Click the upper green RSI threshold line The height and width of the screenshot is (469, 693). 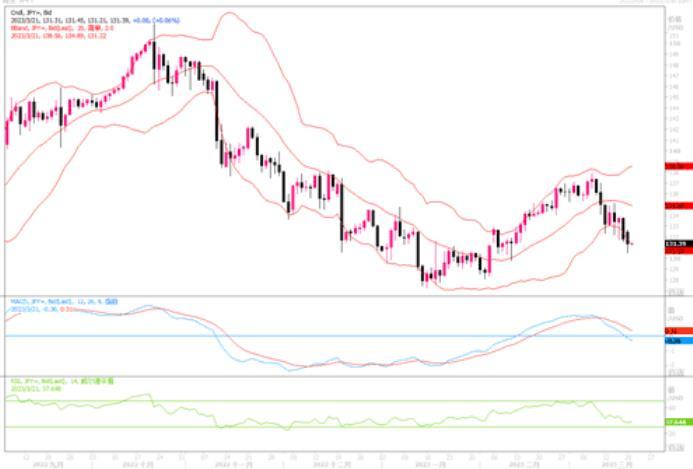click(335, 401)
